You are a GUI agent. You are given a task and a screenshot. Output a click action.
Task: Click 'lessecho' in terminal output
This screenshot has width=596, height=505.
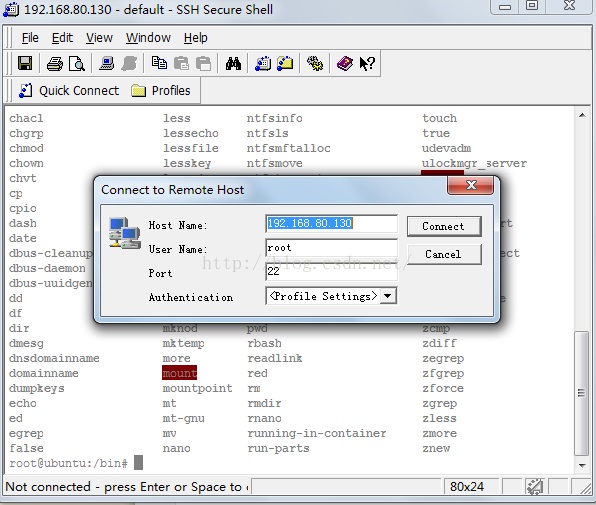[191, 133]
